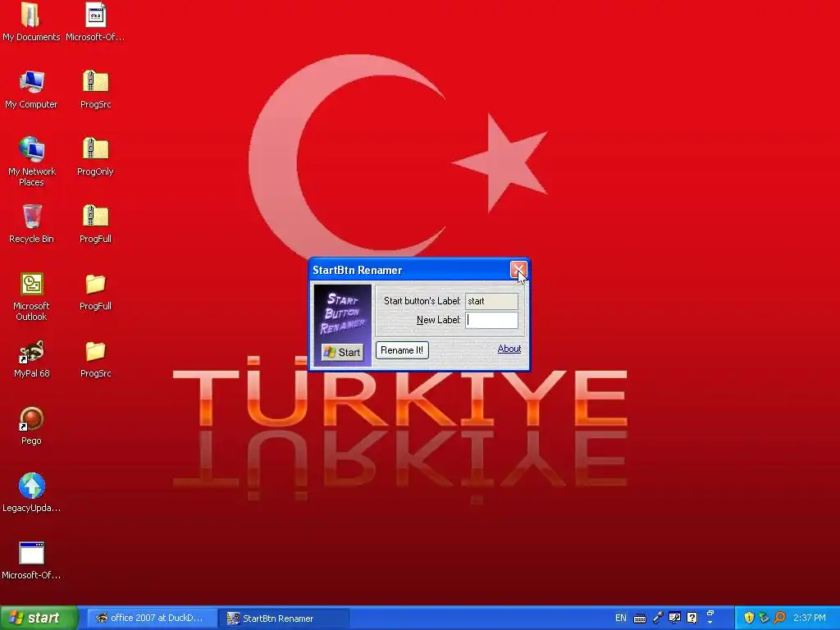
Task: Select the Microsoft-Of... window-style icon at bottom
Action: click(31, 560)
